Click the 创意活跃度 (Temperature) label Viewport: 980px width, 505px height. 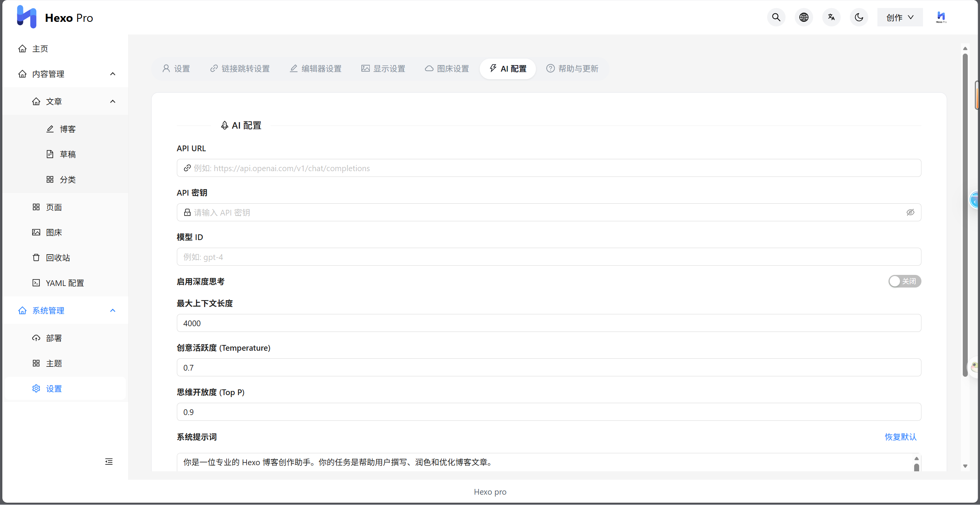(224, 348)
